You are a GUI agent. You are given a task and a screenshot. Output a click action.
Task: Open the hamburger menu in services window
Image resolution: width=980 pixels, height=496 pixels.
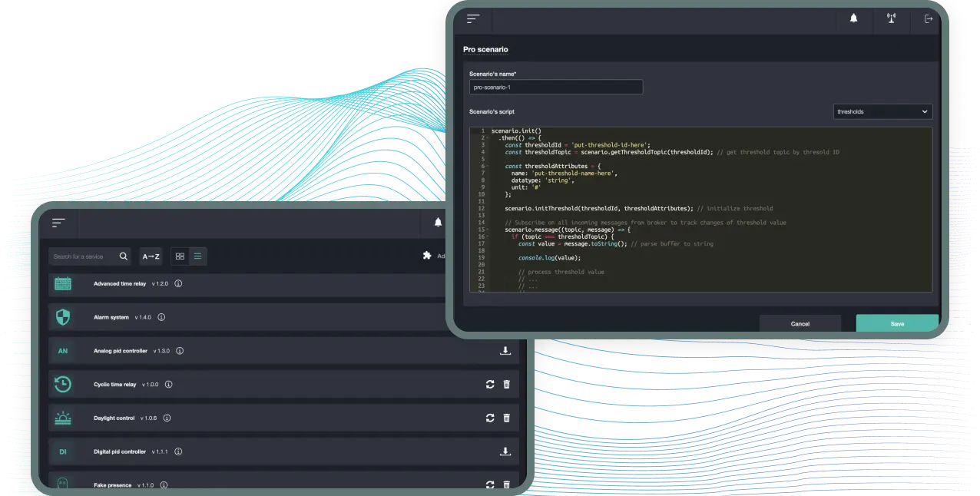coord(58,223)
